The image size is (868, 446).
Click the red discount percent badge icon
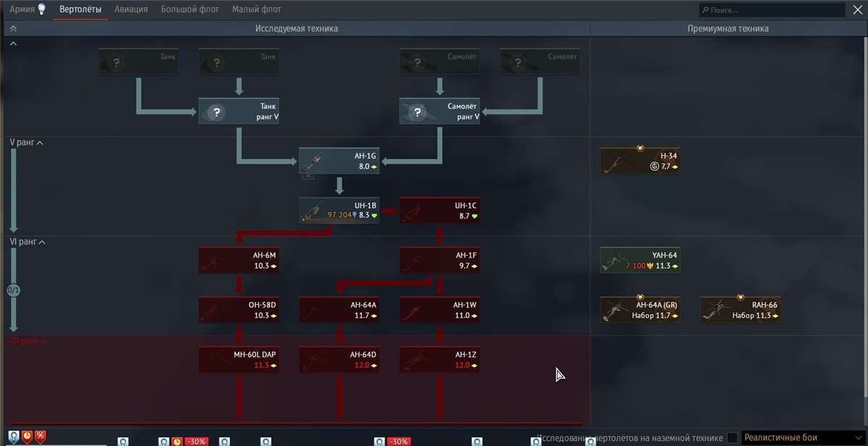[x=41, y=436]
